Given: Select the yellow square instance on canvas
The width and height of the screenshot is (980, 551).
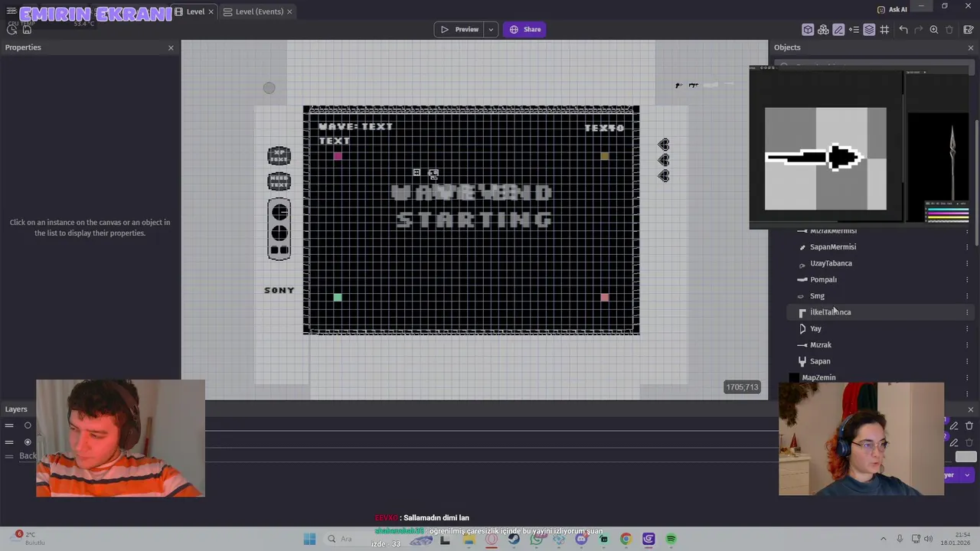Looking at the screenshot, I should click(605, 156).
